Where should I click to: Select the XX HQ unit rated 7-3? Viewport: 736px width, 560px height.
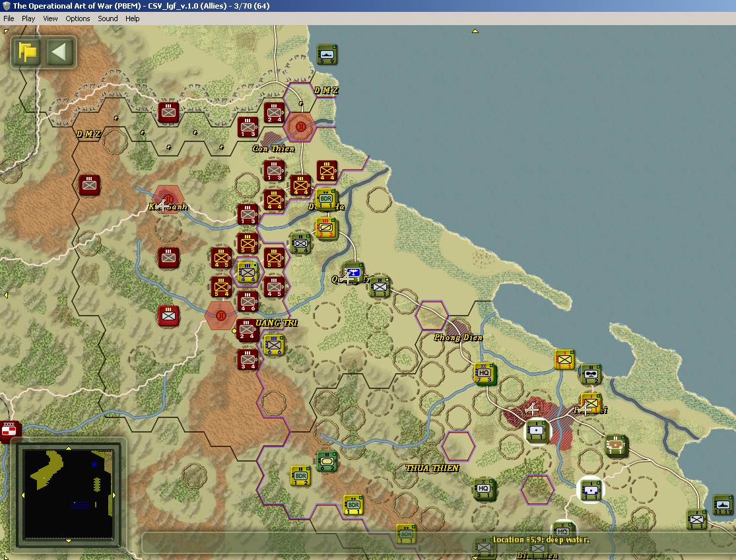point(484,374)
